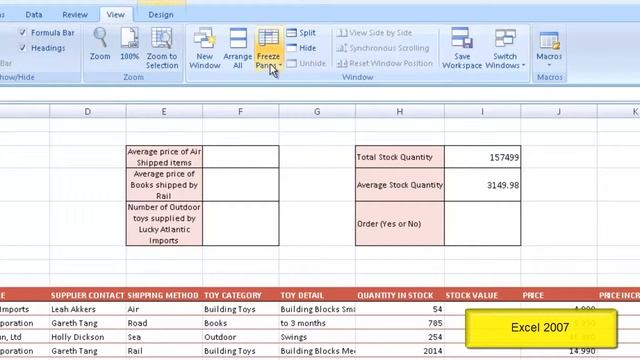Click QUANTITY IN STOCK column header

(400, 295)
